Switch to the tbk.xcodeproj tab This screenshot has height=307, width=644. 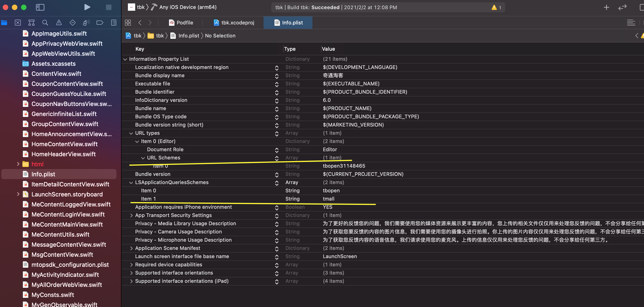(234, 23)
